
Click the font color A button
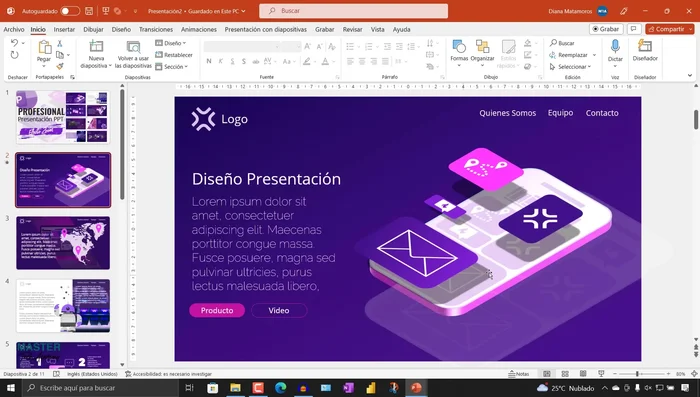[325, 61]
